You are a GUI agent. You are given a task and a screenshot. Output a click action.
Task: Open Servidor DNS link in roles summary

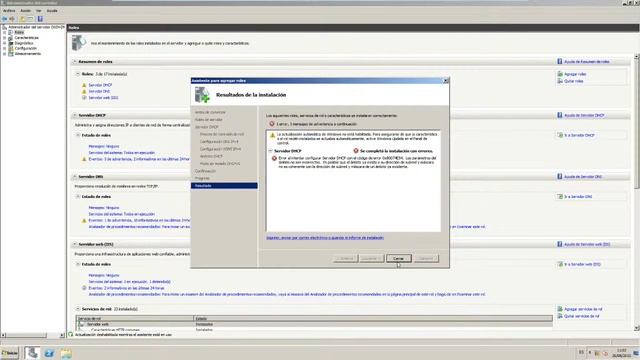(99, 91)
